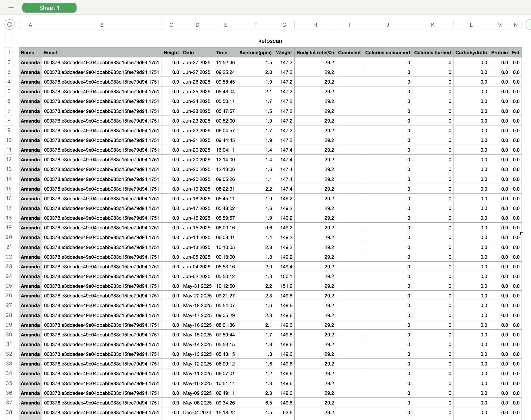Click the Comment header cell
531x420 pixels.
[350, 52]
